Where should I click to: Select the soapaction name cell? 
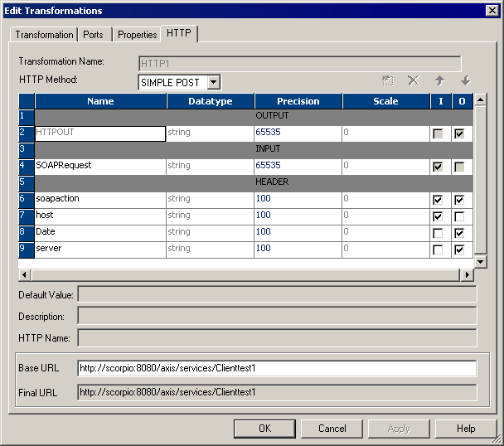pyautogui.click(x=100, y=200)
